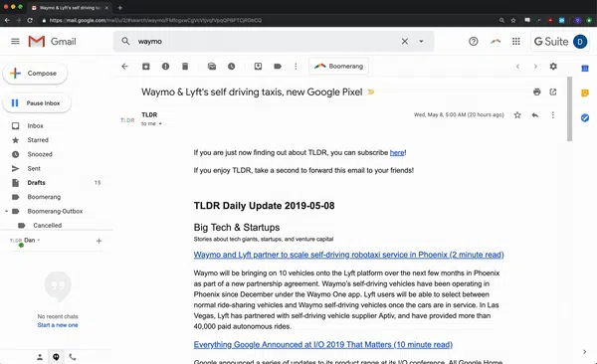
Task: Click Pause Inbox button
Action: [x=37, y=102]
